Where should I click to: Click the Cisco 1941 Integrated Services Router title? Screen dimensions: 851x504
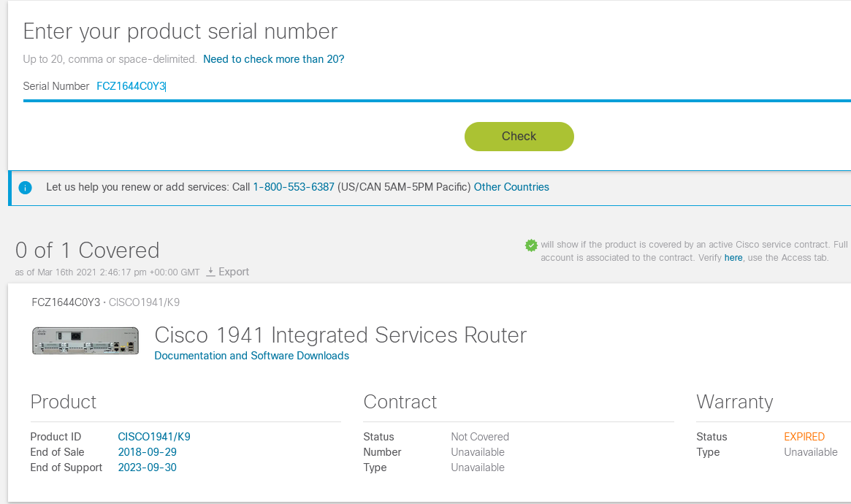tap(340, 335)
